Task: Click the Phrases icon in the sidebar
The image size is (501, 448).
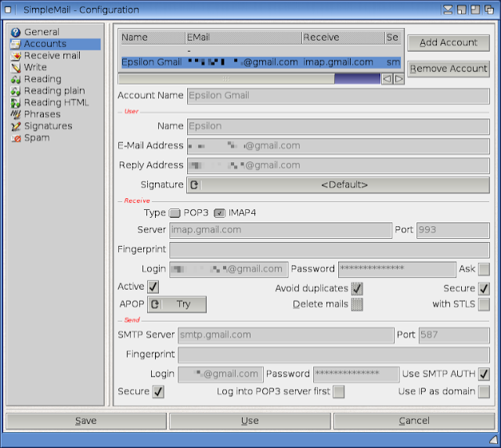Action: (16, 114)
